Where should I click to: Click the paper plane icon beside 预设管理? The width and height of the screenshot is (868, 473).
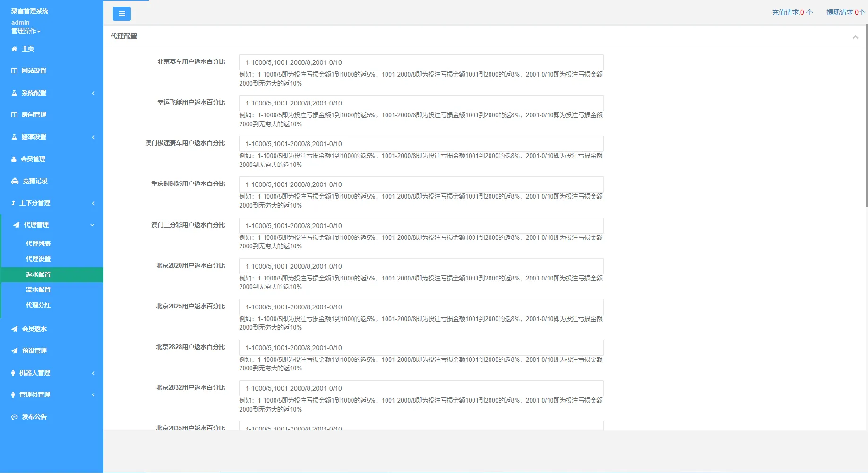pyautogui.click(x=15, y=351)
